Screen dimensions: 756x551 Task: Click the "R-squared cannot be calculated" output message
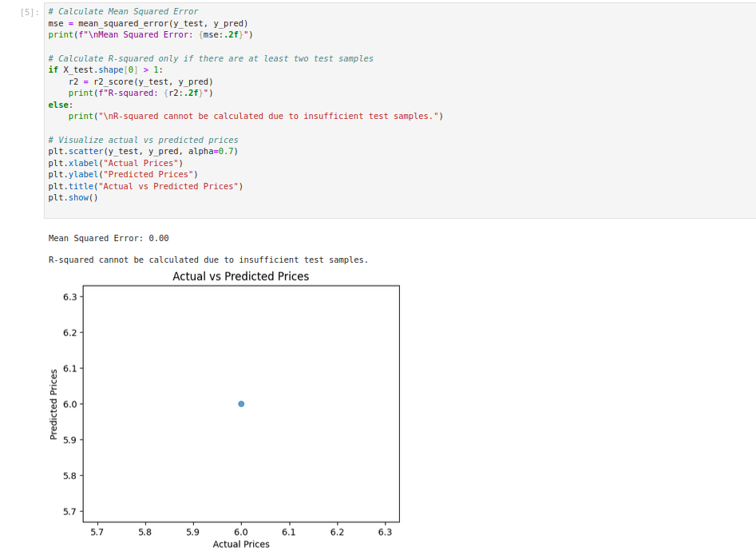pyautogui.click(x=208, y=260)
